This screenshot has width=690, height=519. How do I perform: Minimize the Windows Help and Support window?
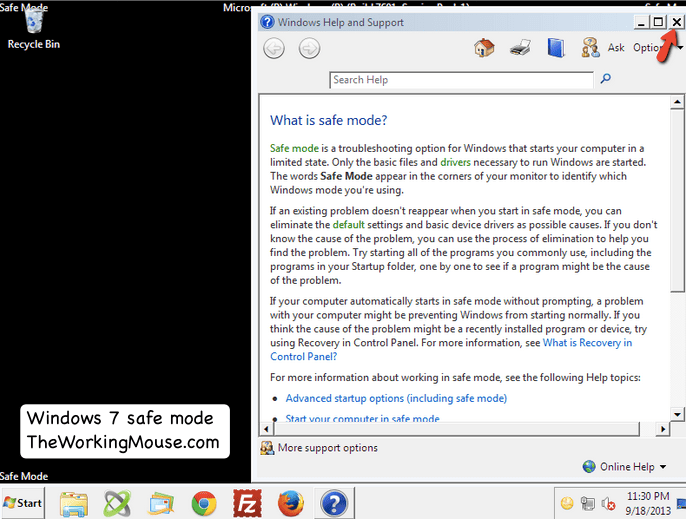point(641,22)
